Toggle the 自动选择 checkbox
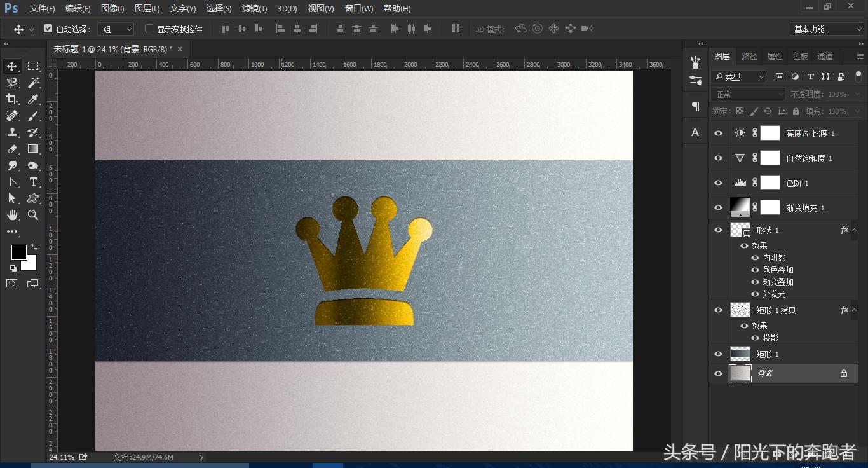 point(48,29)
